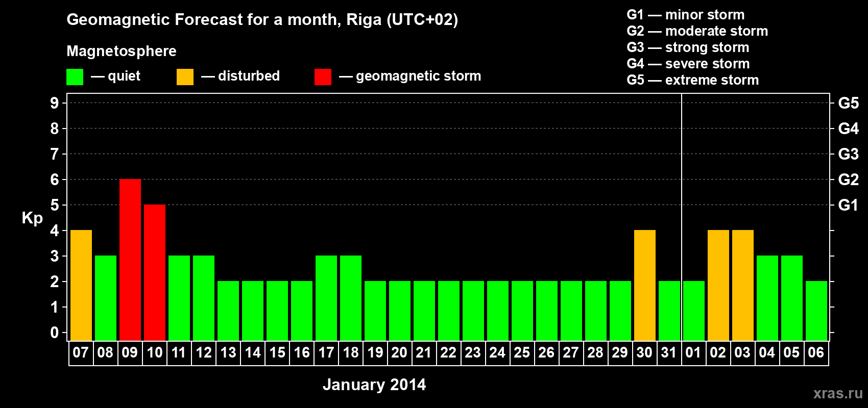This screenshot has height=408, width=868.
Task: Select the orange bar for January 07
Action: click(81, 285)
